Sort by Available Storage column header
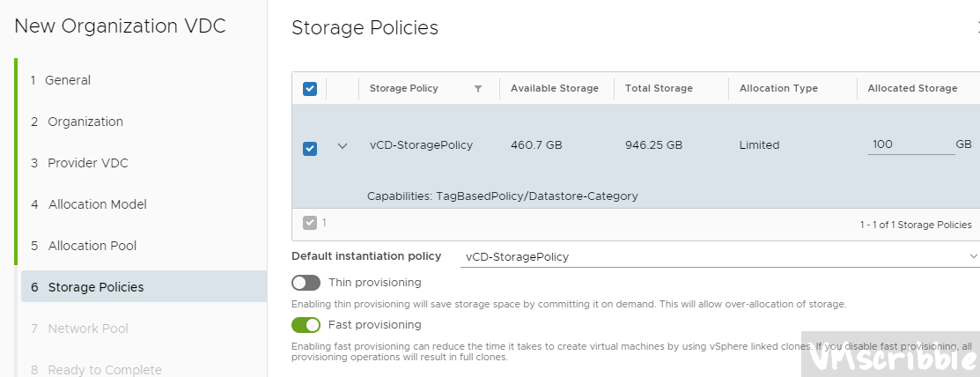This screenshot has height=377, width=980. 555,88
